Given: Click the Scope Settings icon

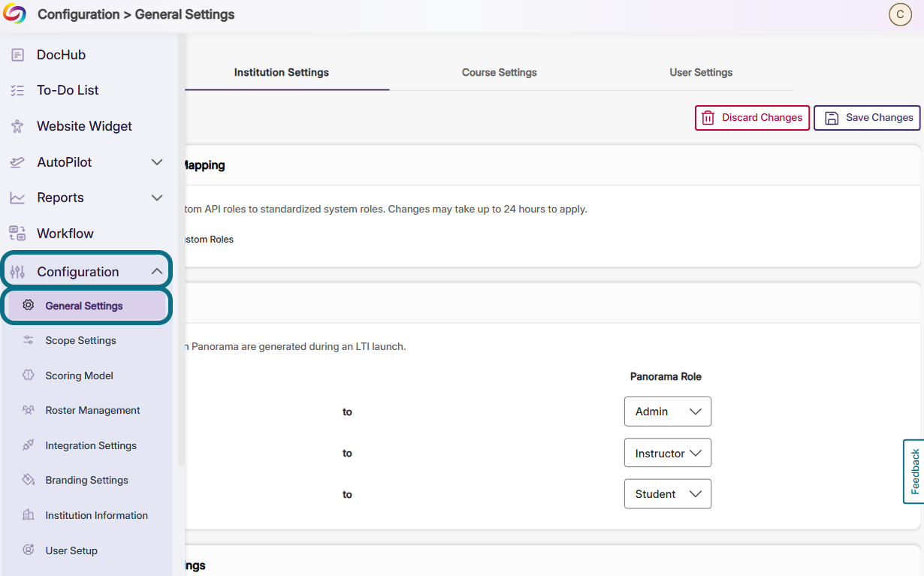Looking at the screenshot, I should [29, 340].
